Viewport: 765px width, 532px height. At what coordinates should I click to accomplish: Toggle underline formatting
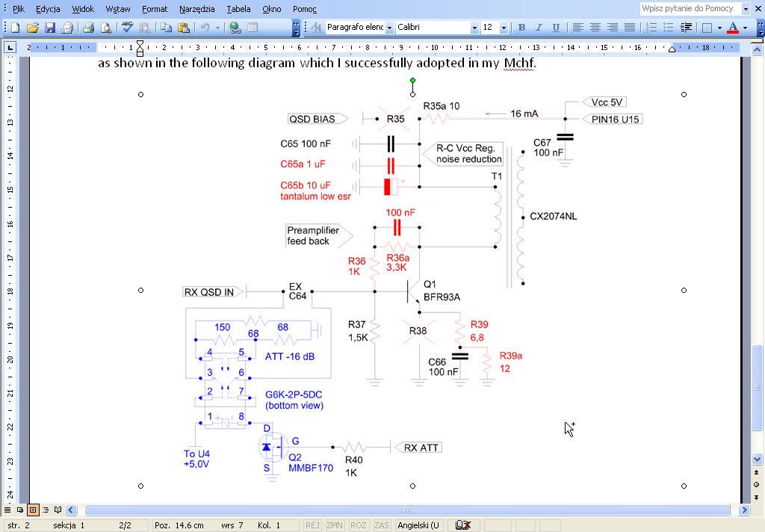[x=556, y=28]
